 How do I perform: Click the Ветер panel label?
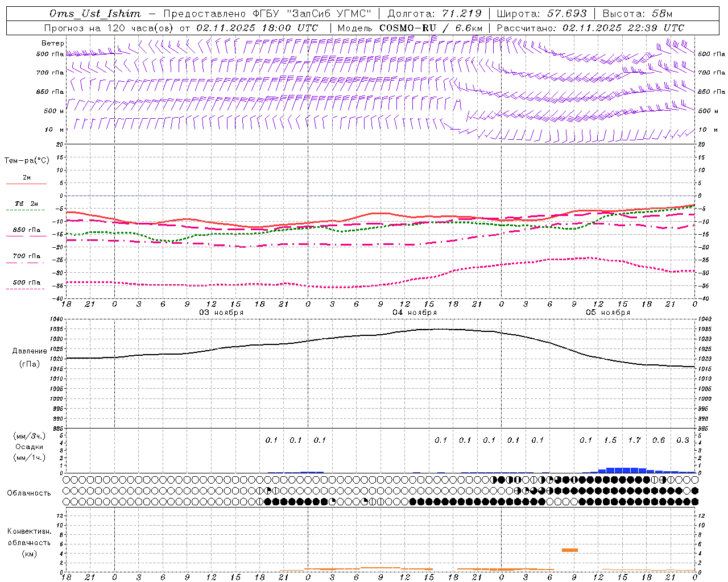click(53, 43)
